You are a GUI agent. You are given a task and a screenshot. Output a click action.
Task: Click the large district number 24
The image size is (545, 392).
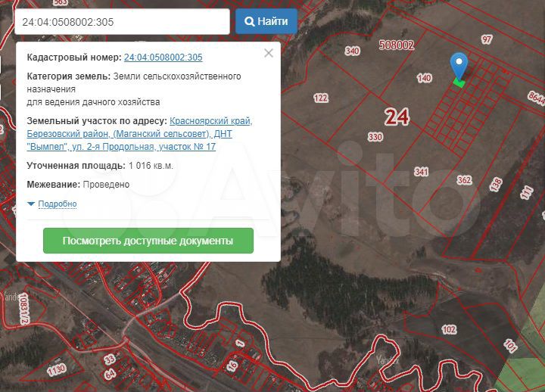point(397,117)
